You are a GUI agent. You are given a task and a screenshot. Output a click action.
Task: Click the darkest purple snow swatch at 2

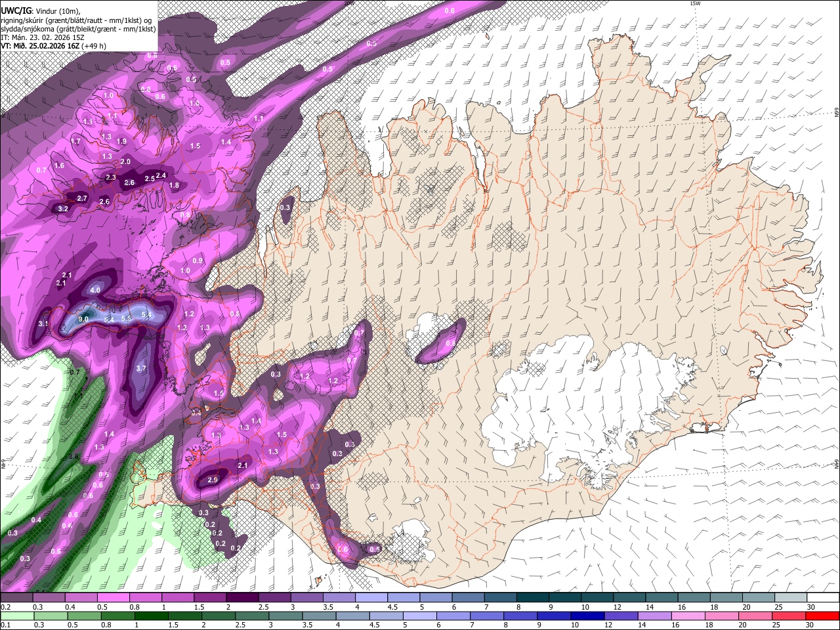point(242,598)
